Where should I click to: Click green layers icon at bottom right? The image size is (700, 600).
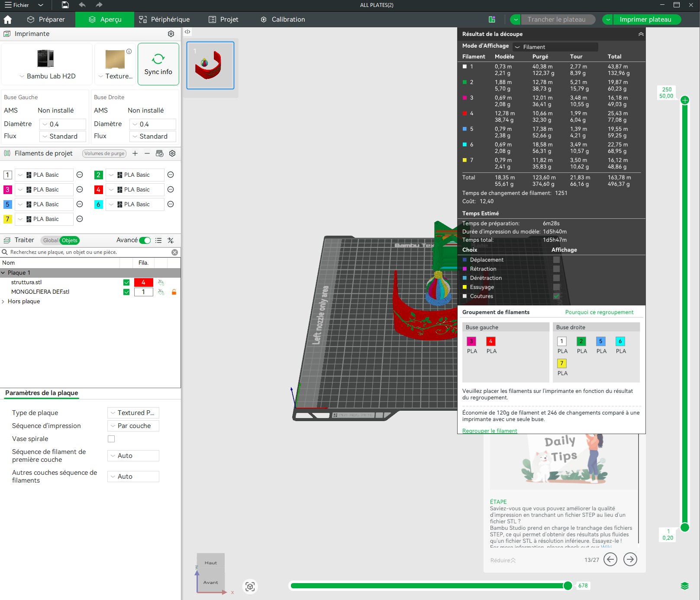[x=684, y=586]
